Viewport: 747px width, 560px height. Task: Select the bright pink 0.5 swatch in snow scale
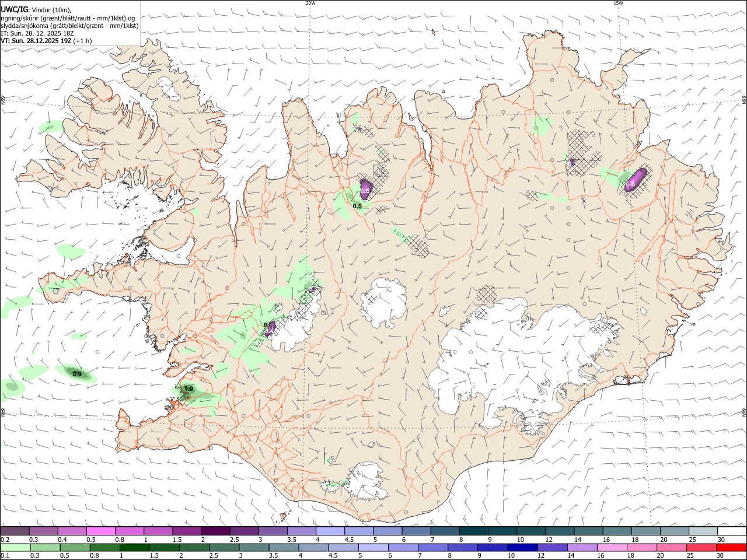(x=100, y=531)
